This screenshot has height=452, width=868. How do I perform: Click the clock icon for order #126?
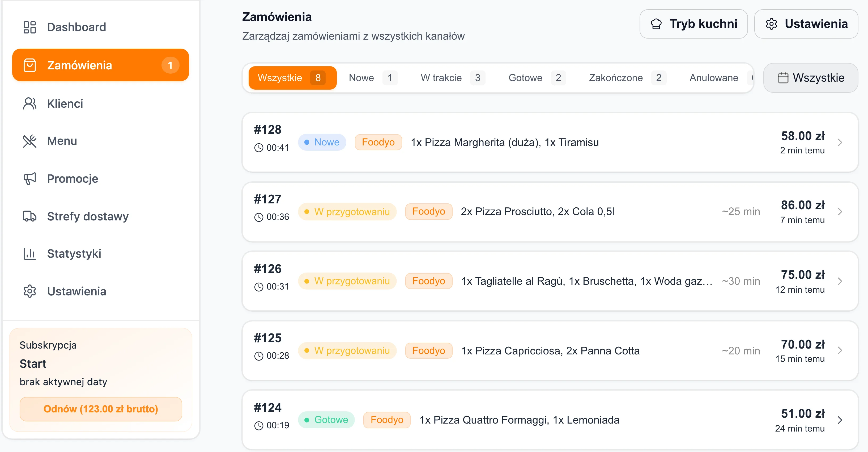click(258, 287)
